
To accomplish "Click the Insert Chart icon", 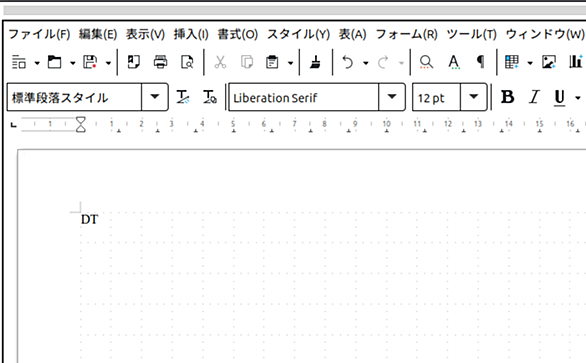I will coord(576,62).
